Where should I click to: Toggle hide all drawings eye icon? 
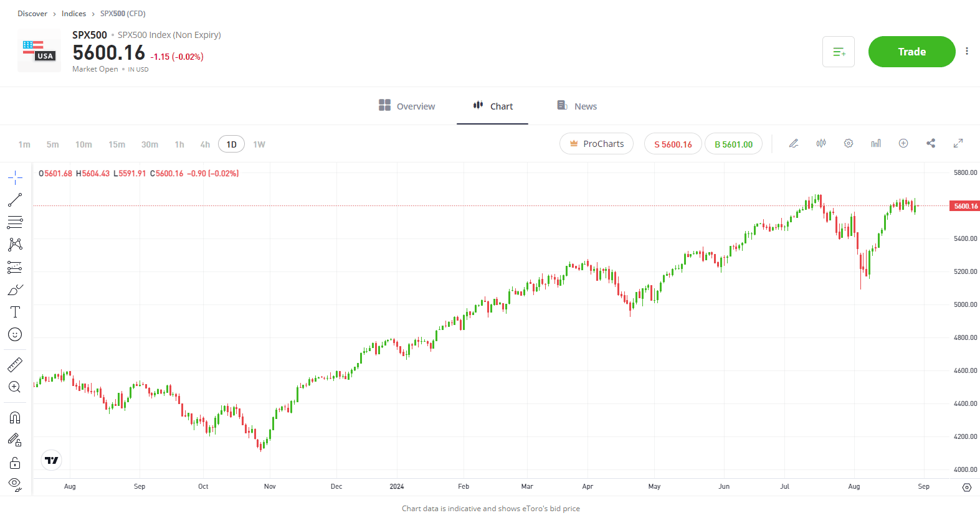coord(15,484)
